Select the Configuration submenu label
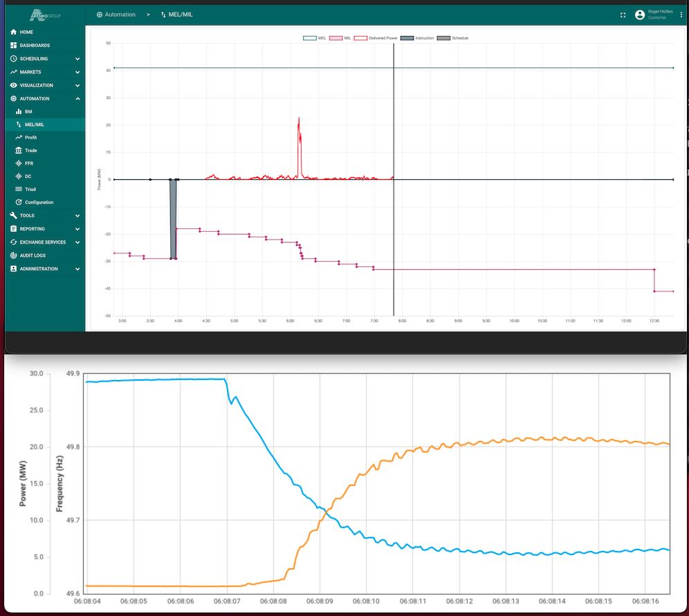This screenshot has height=616, width=689. click(x=39, y=202)
